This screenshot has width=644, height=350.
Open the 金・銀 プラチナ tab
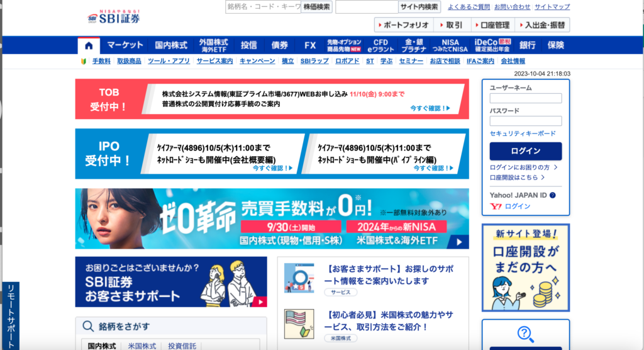tap(414, 45)
